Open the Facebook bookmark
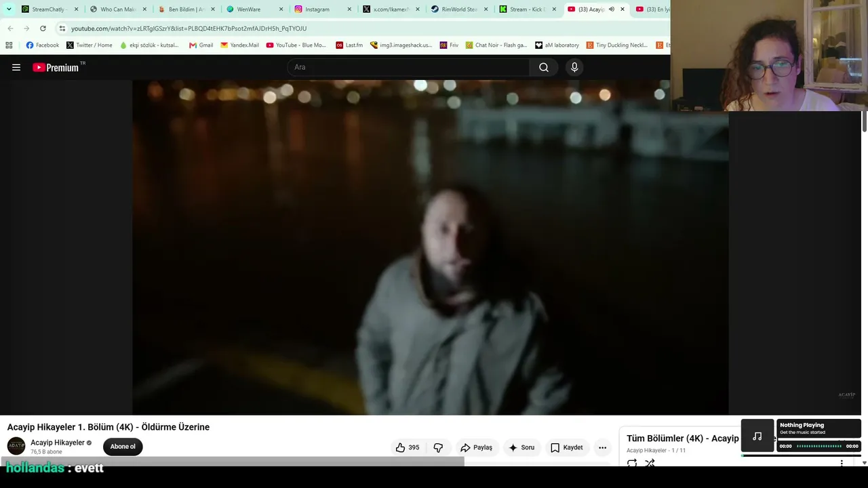The image size is (868, 488). tap(42, 45)
